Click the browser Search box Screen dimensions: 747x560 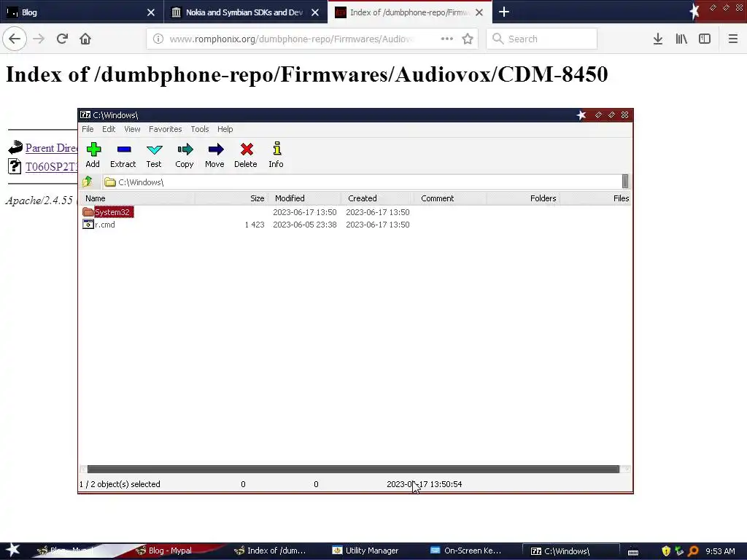coord(542,39)
